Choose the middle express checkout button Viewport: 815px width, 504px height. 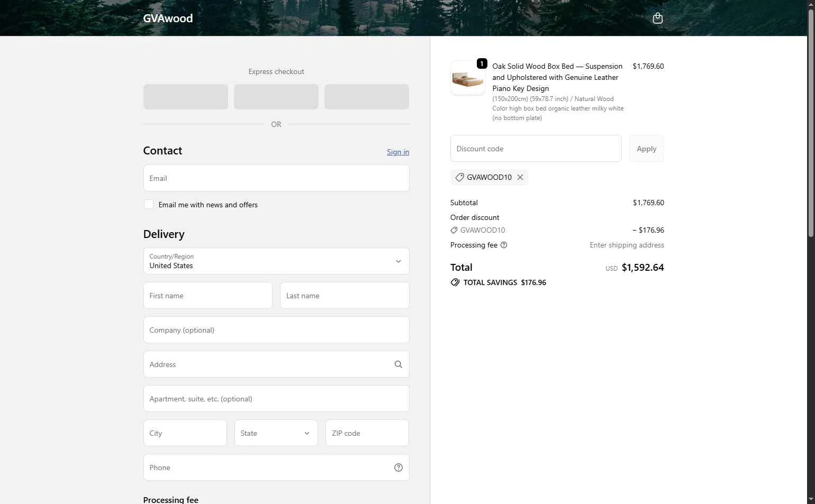(x=276, y=97)
